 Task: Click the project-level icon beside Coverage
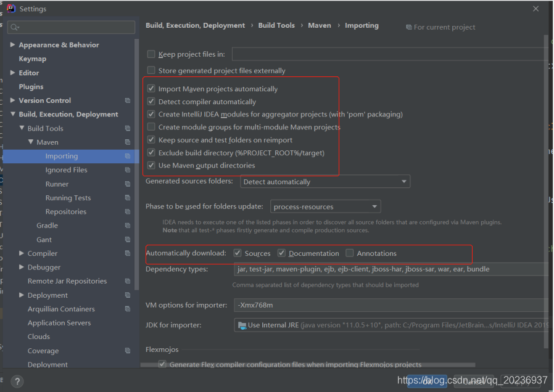(x=128, y=351)
